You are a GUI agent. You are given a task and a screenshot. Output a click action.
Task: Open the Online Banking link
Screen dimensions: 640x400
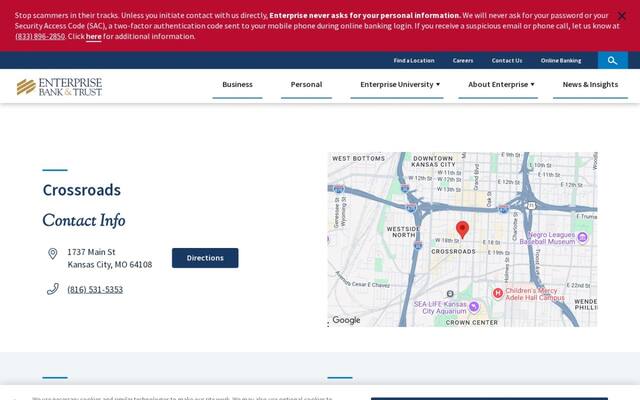tap(561, 60)
